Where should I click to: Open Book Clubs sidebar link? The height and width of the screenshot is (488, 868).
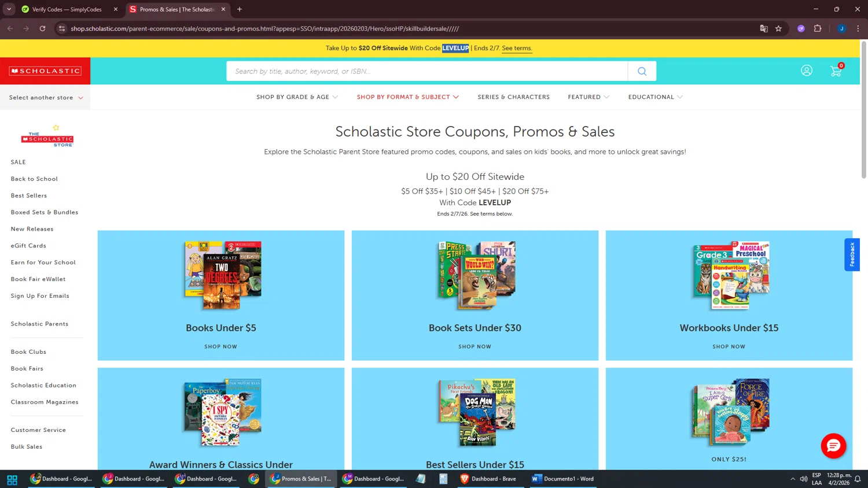click(x=28, y=352)
